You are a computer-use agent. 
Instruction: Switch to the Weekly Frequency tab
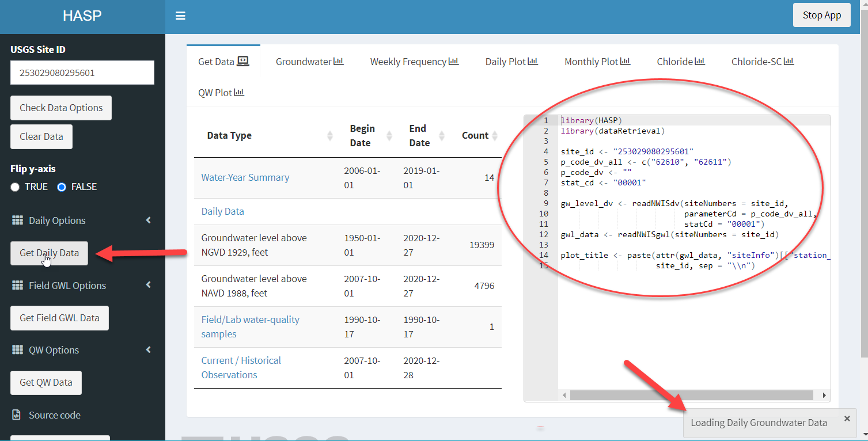[x=414, y=62]
